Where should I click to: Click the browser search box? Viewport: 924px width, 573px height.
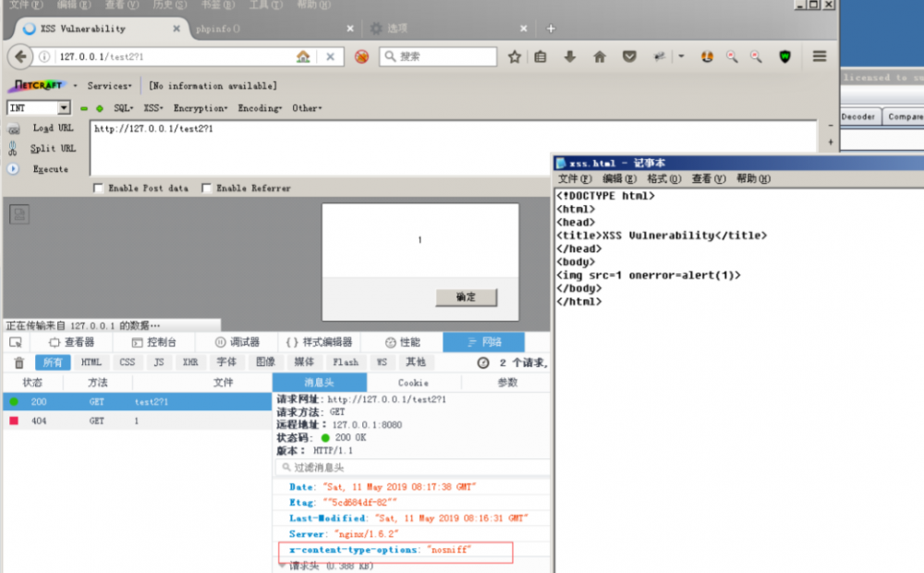click(438, 56)
